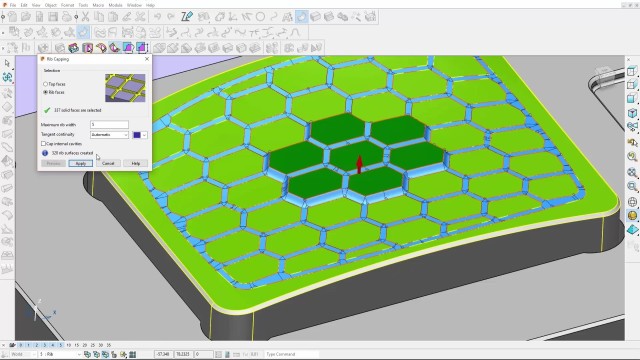Screen dimensions: 640x360
Task: Open the Tools menu
Action: (x=83, y=5)
